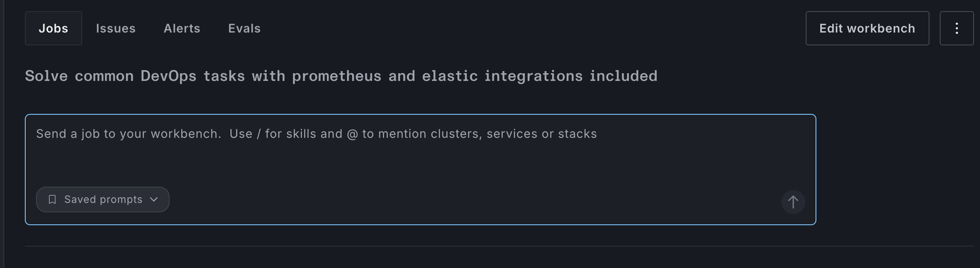This screenshot has width=980, height=268.
Task: Select the 'Saved prompts' label text
Action: coord(103,200)
